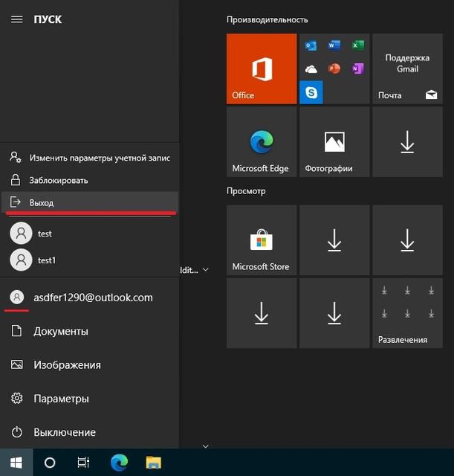
Task: Expand the chevron next to 'Idit...'
Action: 206,269
